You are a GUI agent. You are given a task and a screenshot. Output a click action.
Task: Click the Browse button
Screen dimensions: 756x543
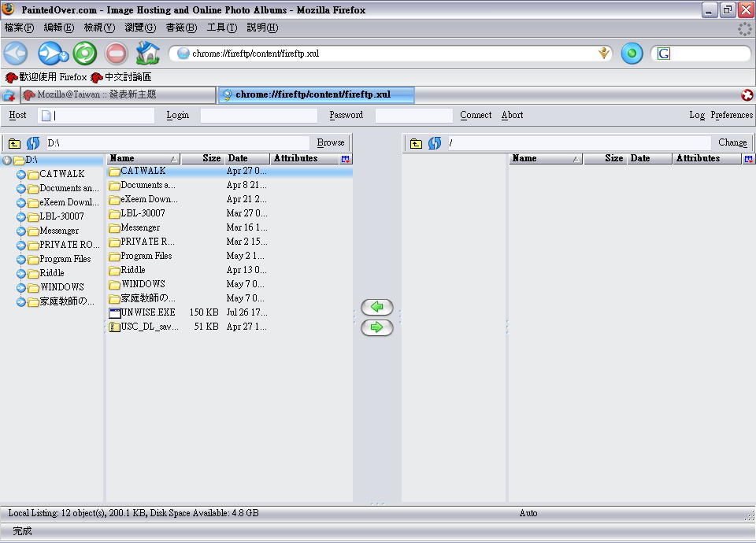tap(331, 142)
